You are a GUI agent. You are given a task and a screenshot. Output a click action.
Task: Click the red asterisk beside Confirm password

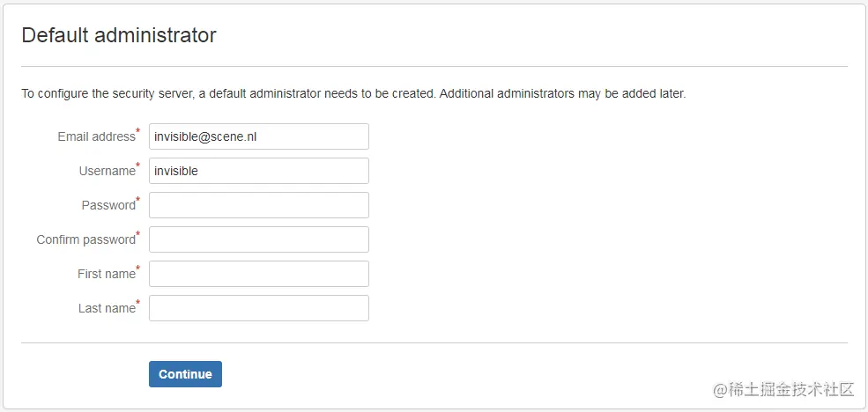click(138, 235)
